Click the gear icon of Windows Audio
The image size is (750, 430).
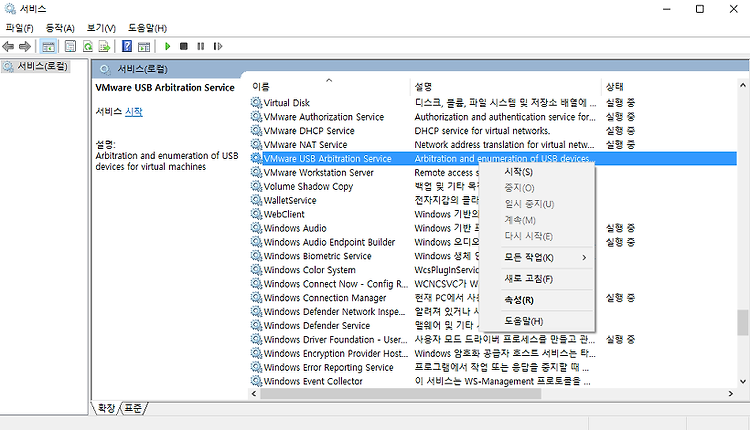(x=256, y=228)
